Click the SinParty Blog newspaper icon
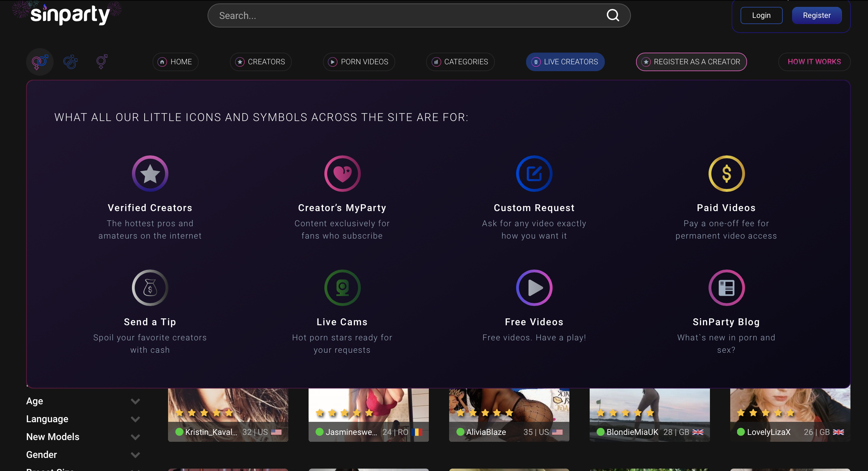 [x=726, y=288]
